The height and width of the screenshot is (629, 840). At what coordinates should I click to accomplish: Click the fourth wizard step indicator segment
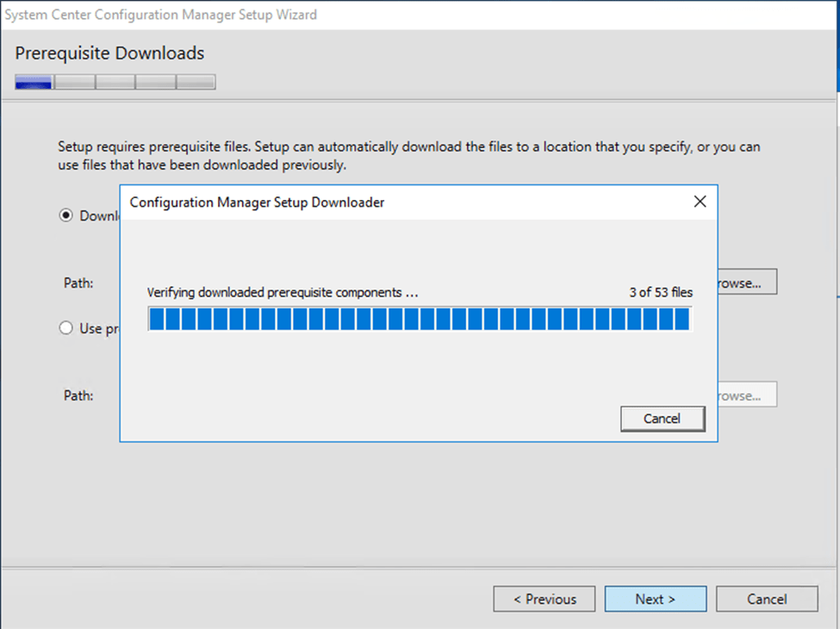[x=156, y=83]
